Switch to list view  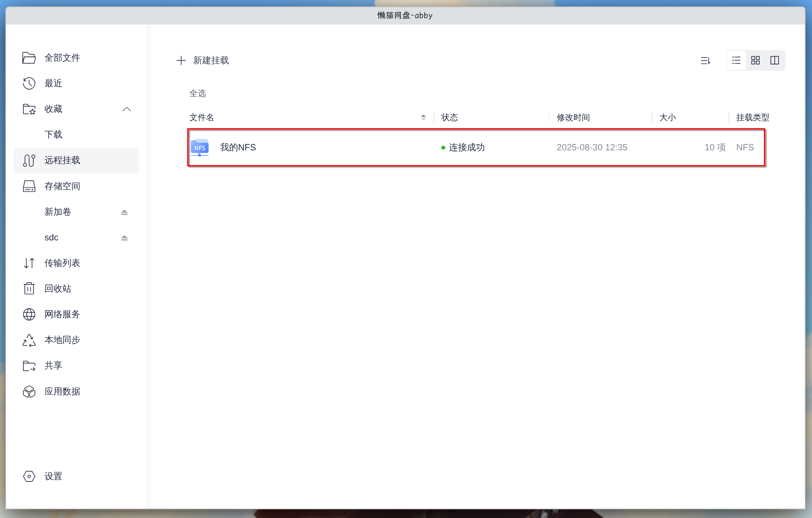(736, 60)
